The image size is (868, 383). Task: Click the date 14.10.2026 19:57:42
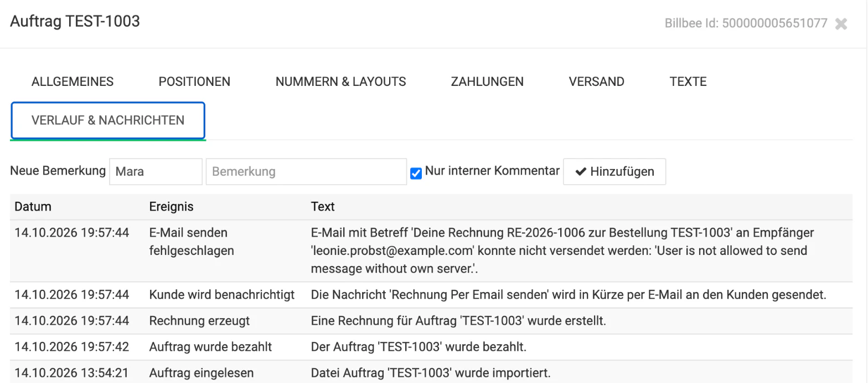pos(72,347)
